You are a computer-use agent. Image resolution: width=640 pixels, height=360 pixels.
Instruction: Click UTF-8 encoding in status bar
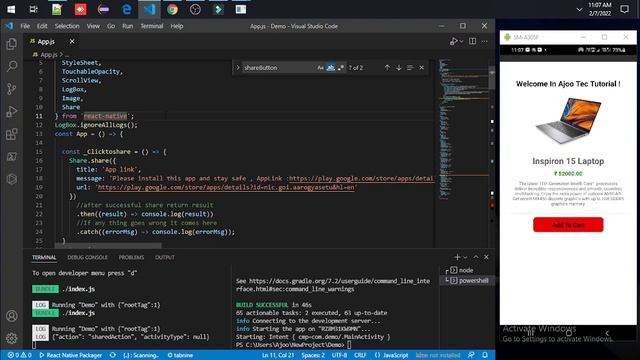coord(339,355)
